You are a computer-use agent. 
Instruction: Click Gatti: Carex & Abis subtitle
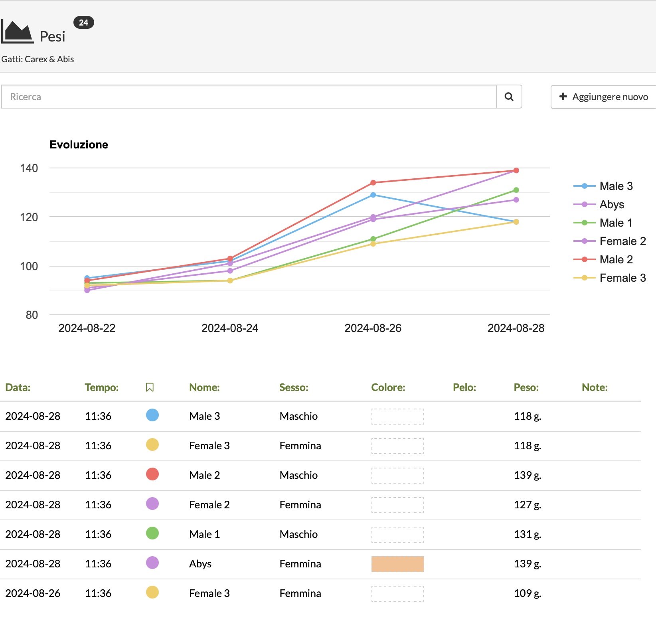38,59
